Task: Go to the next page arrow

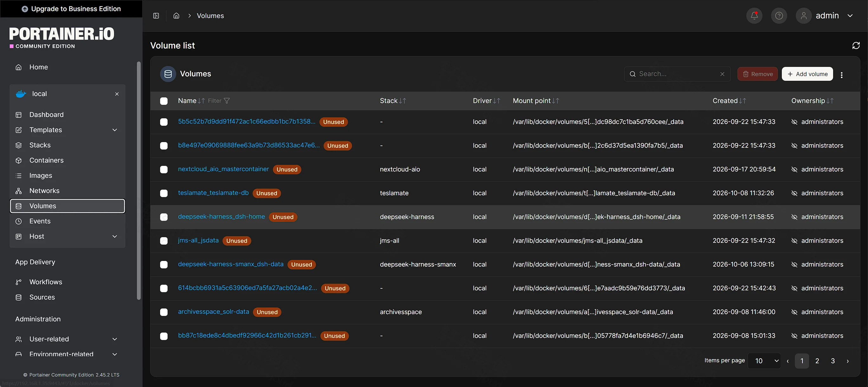Action: 848,361
